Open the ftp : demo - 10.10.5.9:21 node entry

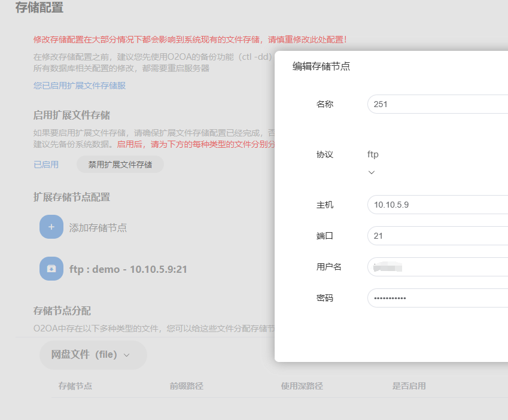[128, 269]
